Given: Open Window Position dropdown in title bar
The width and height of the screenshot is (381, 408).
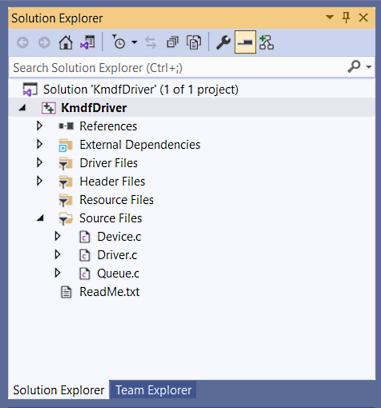Looking at the screenshot, I should coord(330,17).
